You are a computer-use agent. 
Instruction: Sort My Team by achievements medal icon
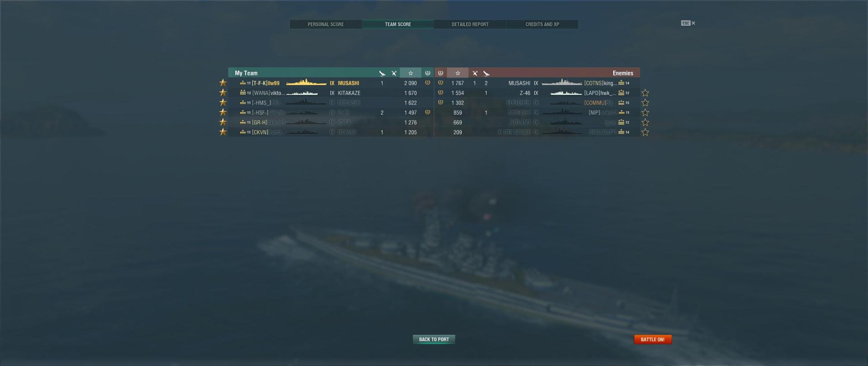pyautogui.click(x=428, y=73)
